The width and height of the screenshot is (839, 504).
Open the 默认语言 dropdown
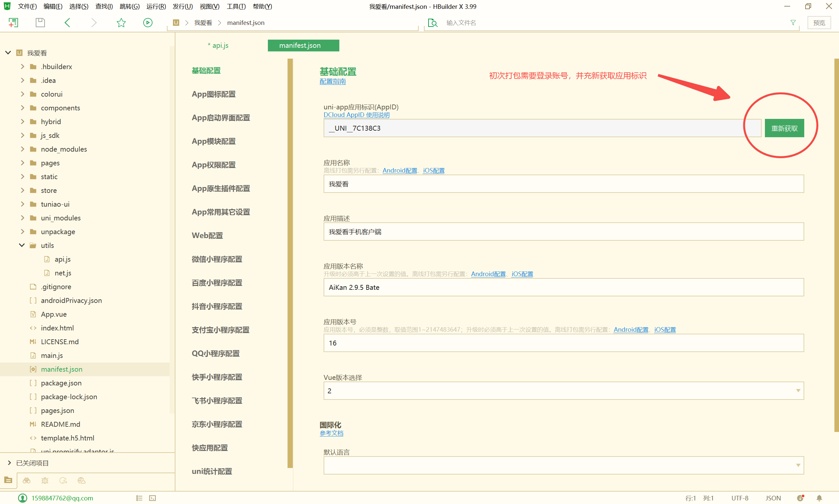point(563,465)
